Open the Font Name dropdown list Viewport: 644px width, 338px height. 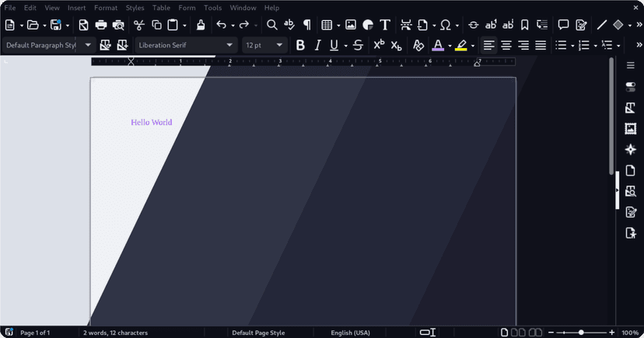coord(229,45)
